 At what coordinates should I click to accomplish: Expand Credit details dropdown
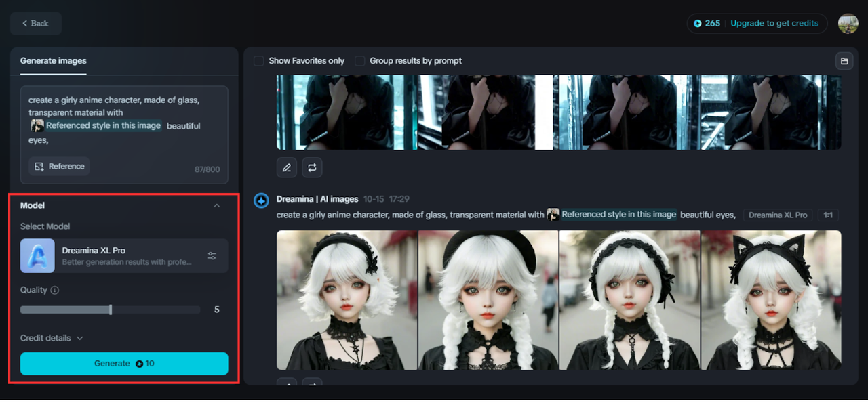point(52,338)
